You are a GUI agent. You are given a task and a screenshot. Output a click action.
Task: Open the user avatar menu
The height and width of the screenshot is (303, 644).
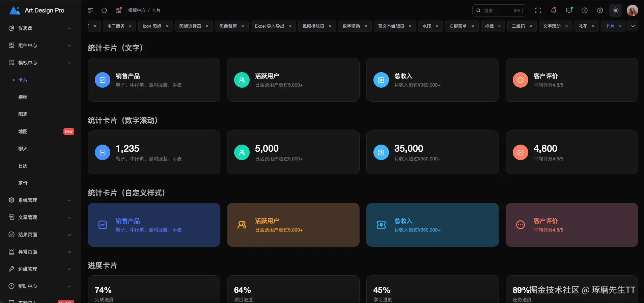click(633, 10)
